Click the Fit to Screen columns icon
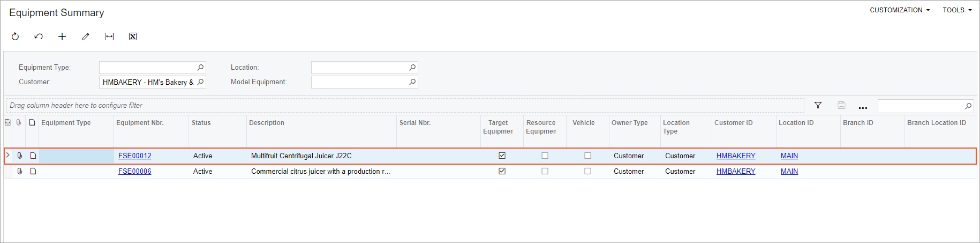The height and width of the screenshot is (243, 980). point(109,36)
